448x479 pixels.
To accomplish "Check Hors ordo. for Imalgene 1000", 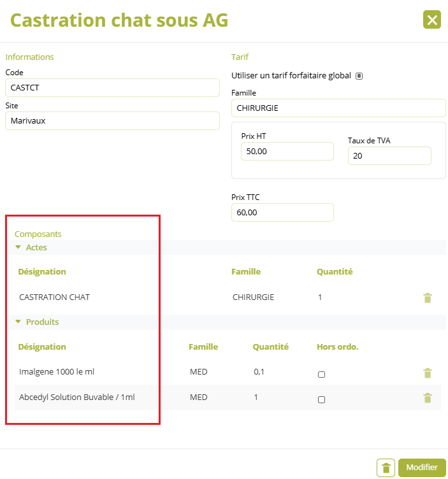I will pos(321,375).
